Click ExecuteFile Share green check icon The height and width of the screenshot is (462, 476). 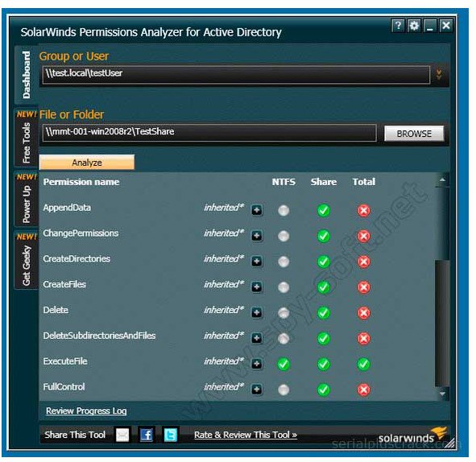tap(324, 364)
